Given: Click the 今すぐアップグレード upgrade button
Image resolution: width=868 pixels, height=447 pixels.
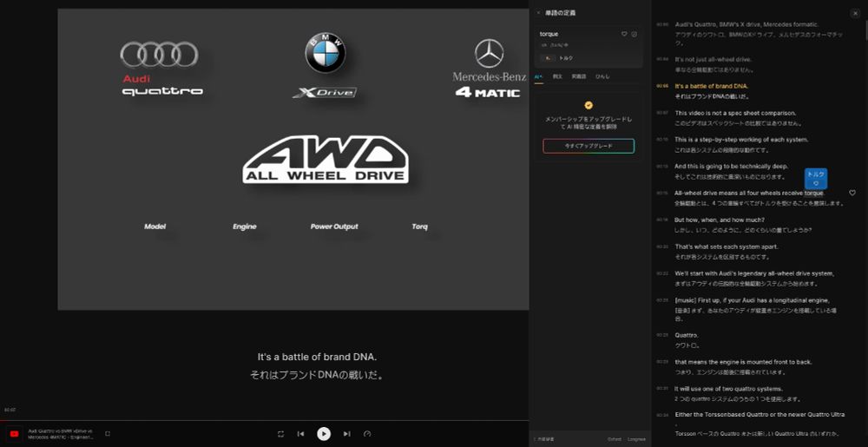Looking at the screenshot, I should [x=589, y=146].
